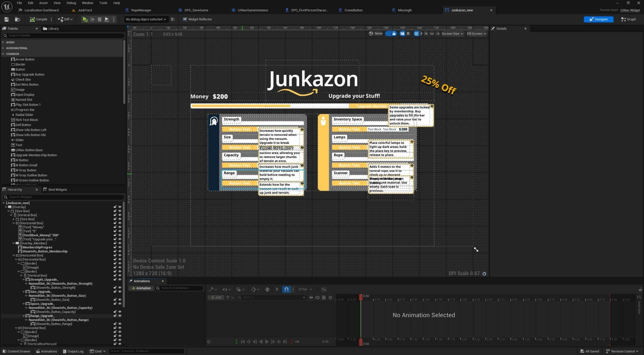Open the Debug menu
644x355 pixels.
pos(71,3)
